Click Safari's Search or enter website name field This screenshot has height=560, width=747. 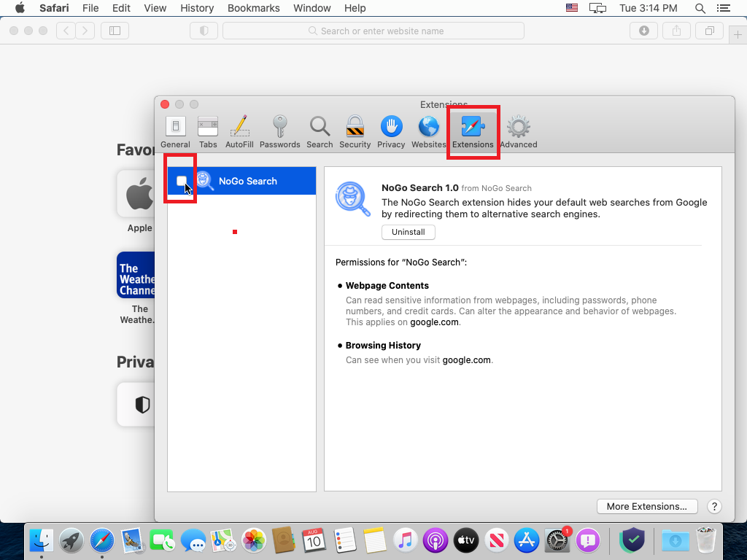tap(373, 31)
